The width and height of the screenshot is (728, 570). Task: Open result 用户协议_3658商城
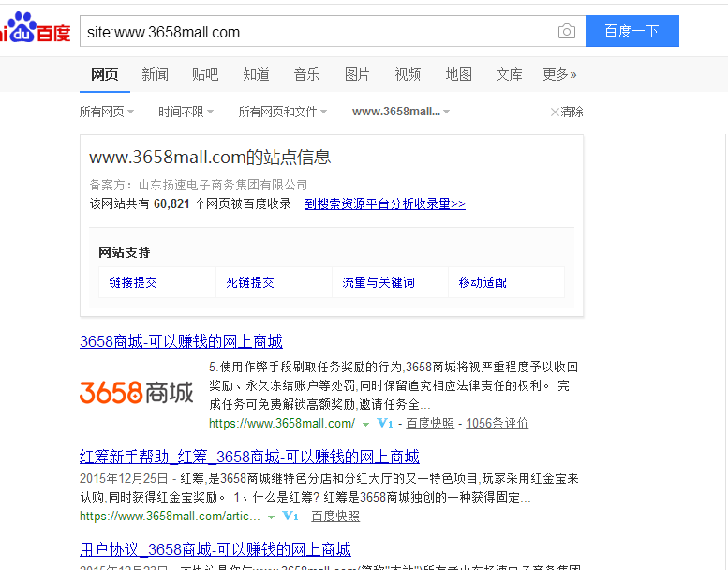point(215,549)
